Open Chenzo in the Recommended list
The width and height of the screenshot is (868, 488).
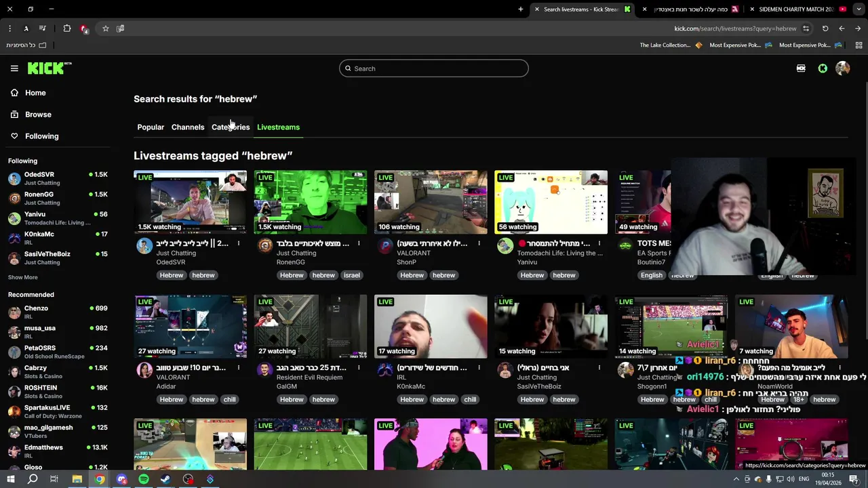point(58,312)
